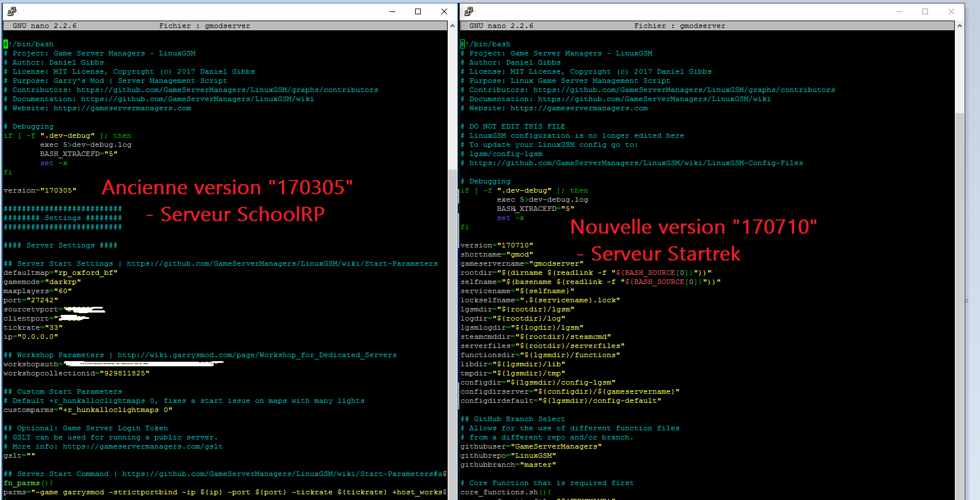Click the version="170305" line in left terminal
Viewport: 980px width, 500px height.
(x=40, y=191)
